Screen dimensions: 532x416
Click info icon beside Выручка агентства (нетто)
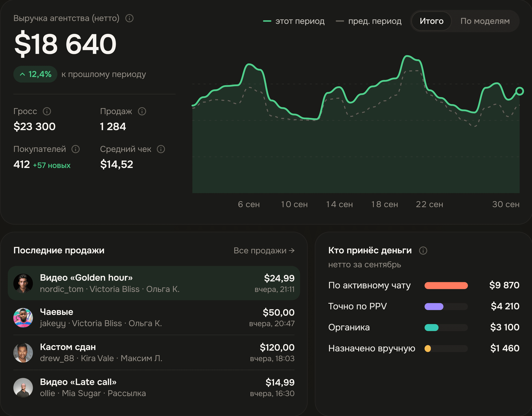pos(129,18)
